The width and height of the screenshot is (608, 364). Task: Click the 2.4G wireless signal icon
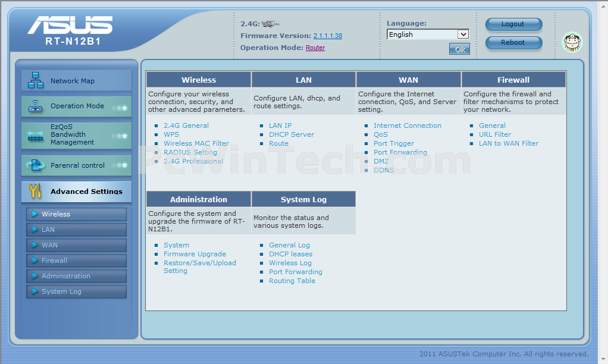pyautogui.click(x=270, y=24)
